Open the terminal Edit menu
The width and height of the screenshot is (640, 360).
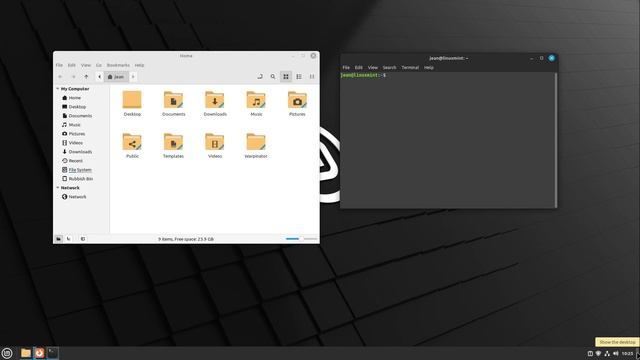359,67
